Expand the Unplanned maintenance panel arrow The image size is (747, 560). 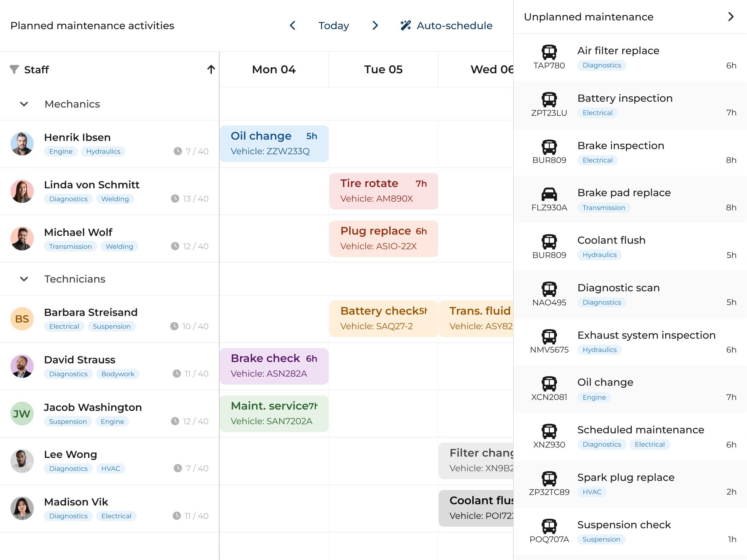[x=731, y=16]
